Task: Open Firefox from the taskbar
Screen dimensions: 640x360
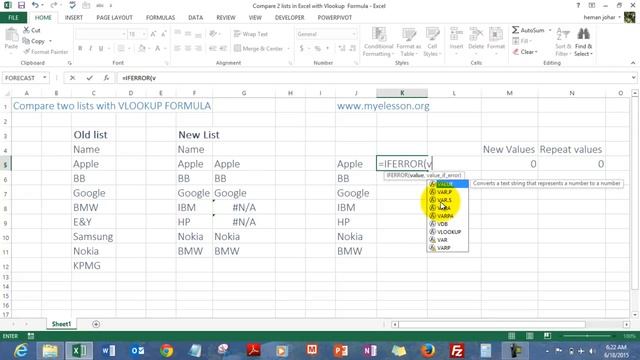Action: [x=428, y=350]
